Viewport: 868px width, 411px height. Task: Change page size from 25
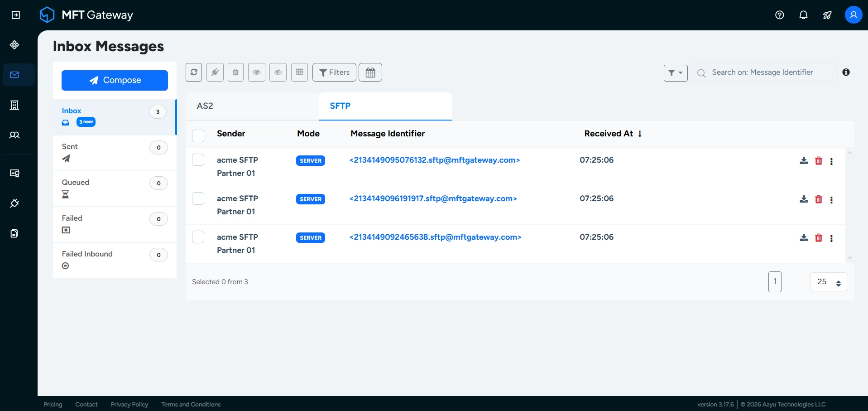829,282
